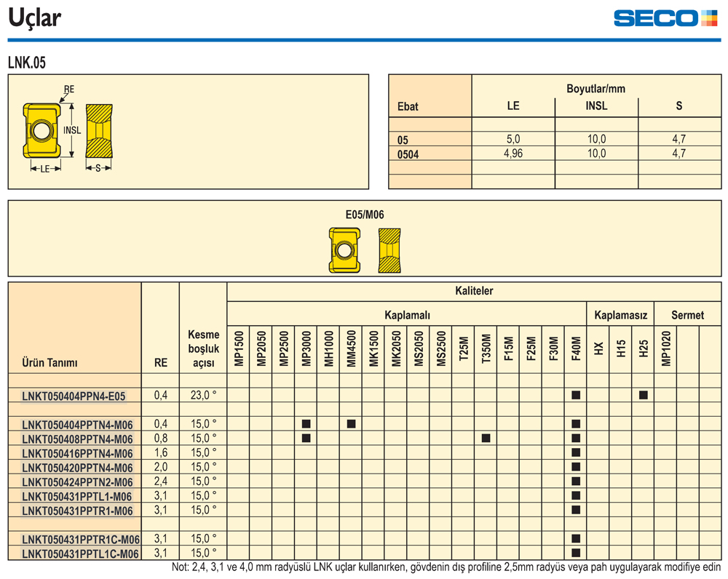Select product 'LNKT050404PPN4-E05'

(74, 396)
